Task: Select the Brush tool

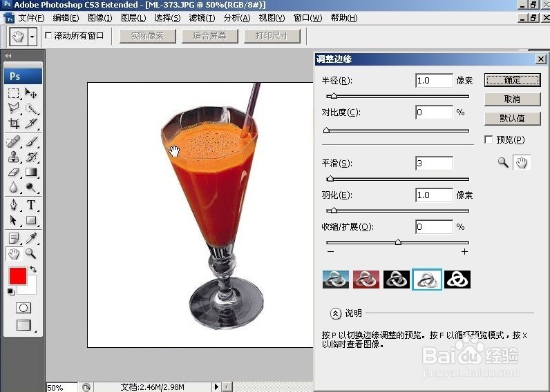Action: pyautogui.click(x=31, y=142)
